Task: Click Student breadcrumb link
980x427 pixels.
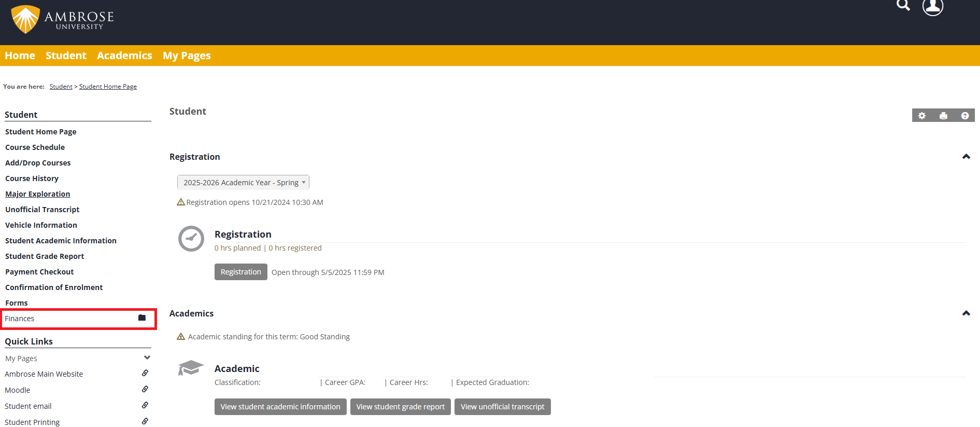Action: (x=61, y=87)
